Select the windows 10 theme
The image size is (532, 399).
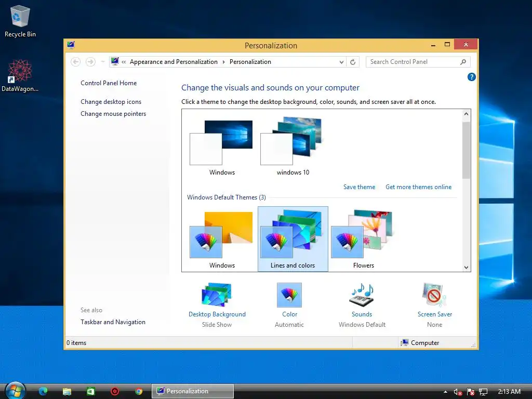tap(293, 147)
